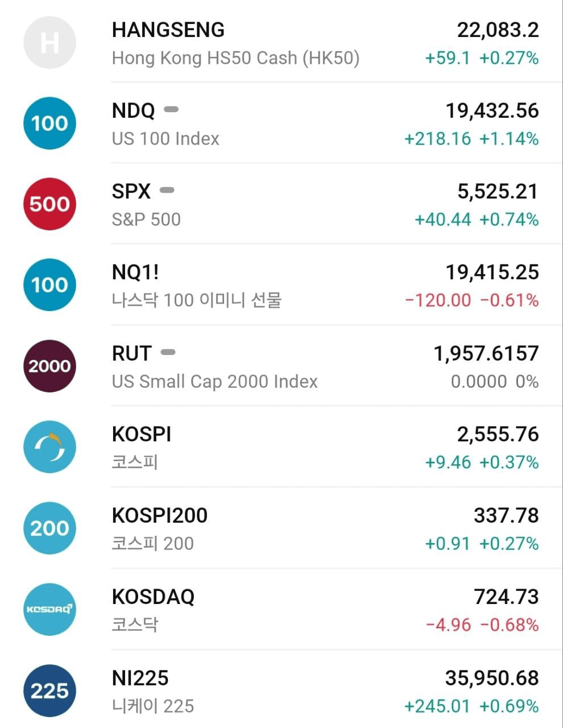Open the NQ1! Nasdaq 100 futures symbol
Viewport: 563px width, 728px height.
[x=135, y=272]
